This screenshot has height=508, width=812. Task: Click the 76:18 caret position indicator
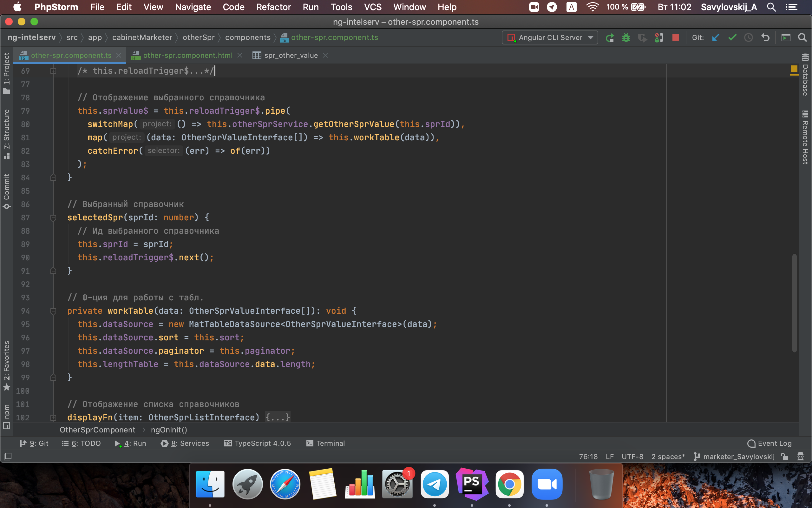click(588, 456)
